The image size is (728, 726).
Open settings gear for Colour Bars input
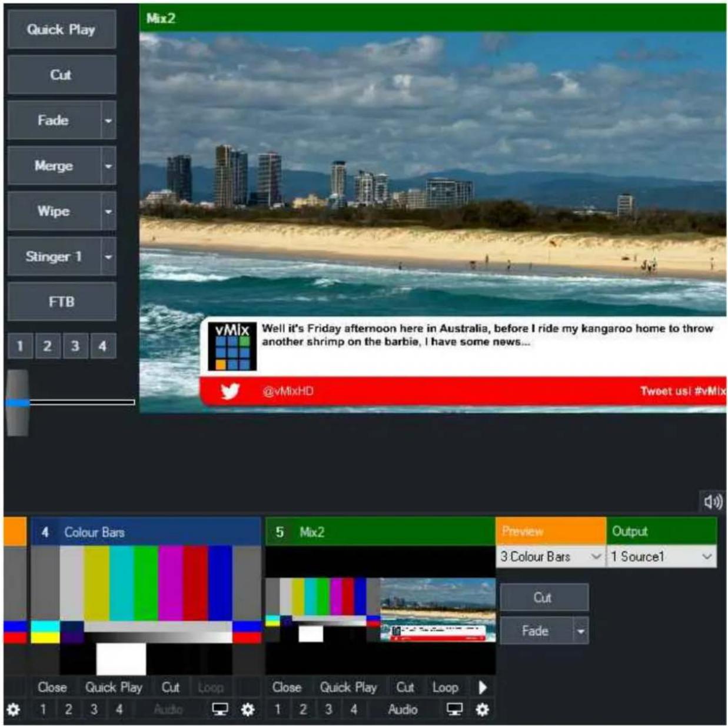pyautogui.click(x=248, y=710)
